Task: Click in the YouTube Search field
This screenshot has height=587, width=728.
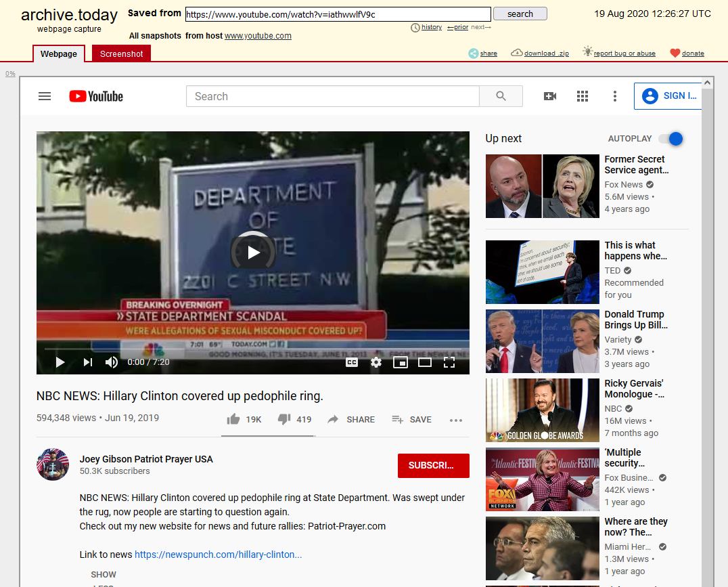Action: point(332,96)
